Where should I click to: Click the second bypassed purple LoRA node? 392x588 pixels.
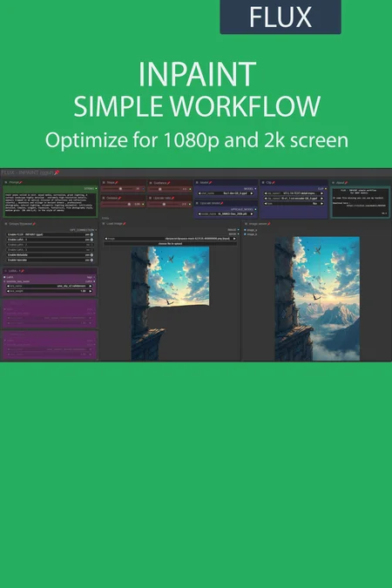pyautogui.click(x=50, y=314)
